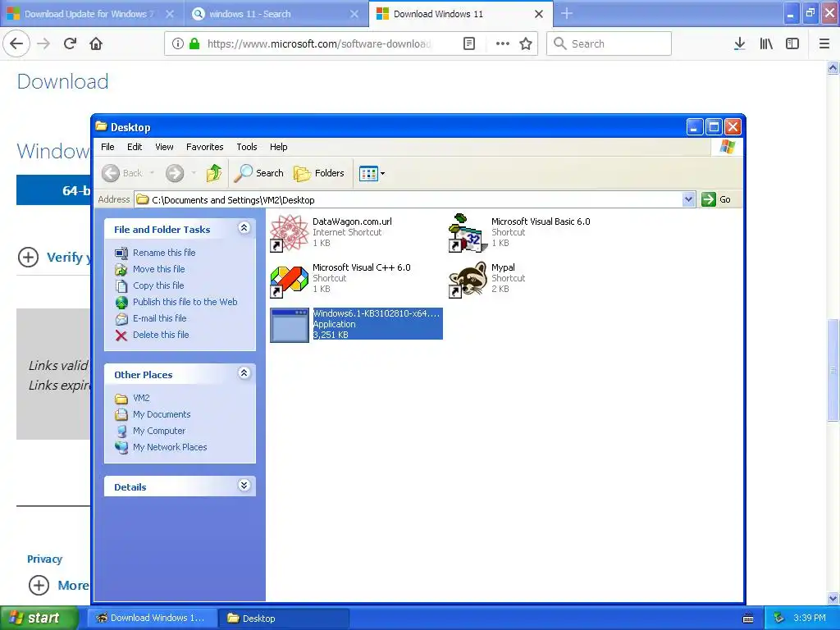840x630 pixels.
Task: Open Back button history dropdown arrow
Action: click(x=152, y=173)
